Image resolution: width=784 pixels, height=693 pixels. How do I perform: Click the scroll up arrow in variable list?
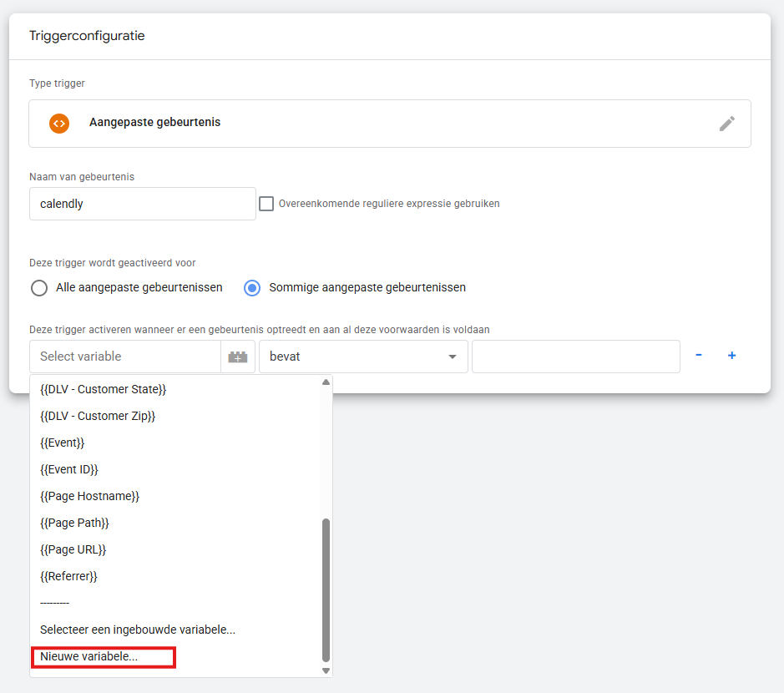click(326, 382)
